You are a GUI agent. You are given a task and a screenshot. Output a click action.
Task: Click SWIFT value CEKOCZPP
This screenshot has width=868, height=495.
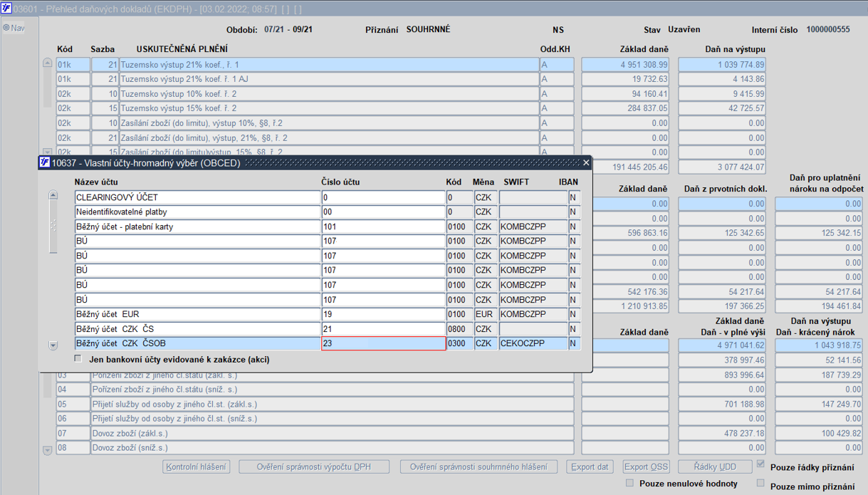pyautogui.click(x=533, y=343)
